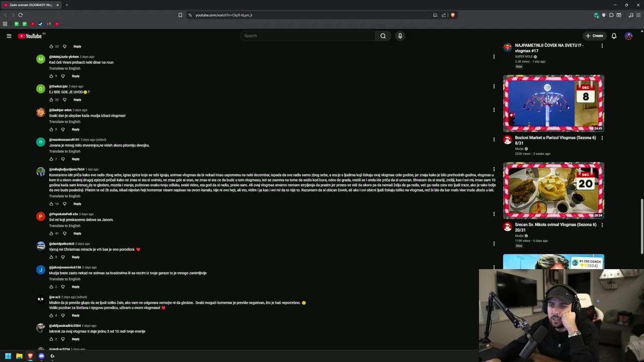The width and height of the screenshot is (644, 362).
Task: Like the comment by @DarkoLipic
Action: tap(51, 100)
